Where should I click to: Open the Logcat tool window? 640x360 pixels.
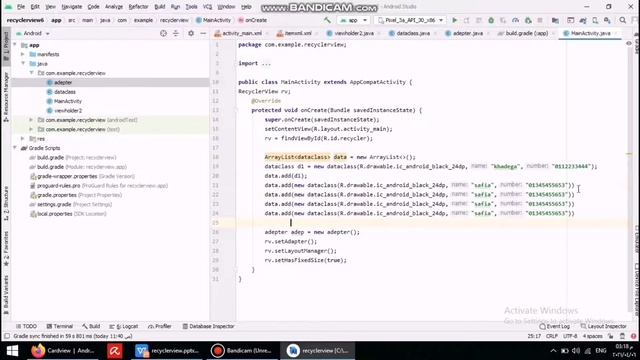point(124,326)
